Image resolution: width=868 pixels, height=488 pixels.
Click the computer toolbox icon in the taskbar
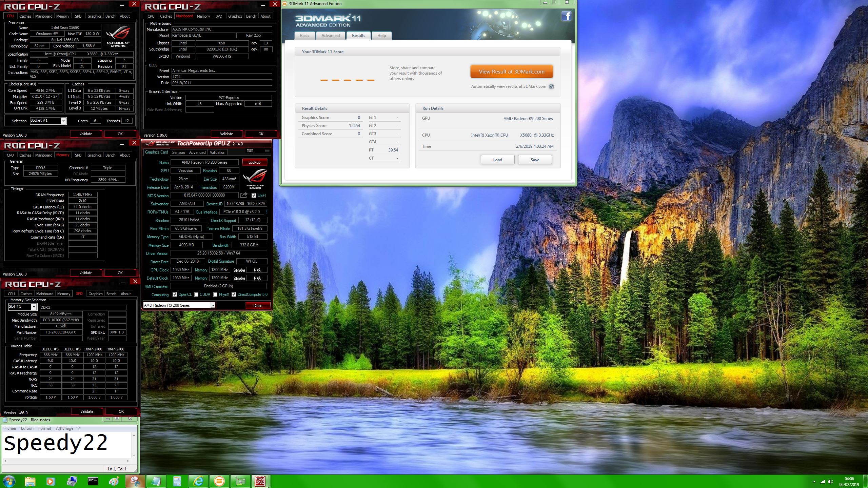coord(72,481)
